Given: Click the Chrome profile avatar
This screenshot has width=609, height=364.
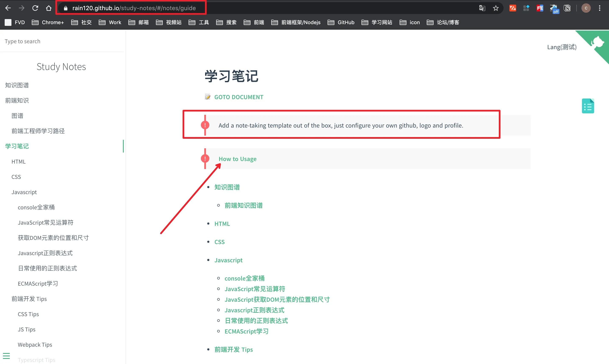Looking at the screenshot, I should point(586,8).
